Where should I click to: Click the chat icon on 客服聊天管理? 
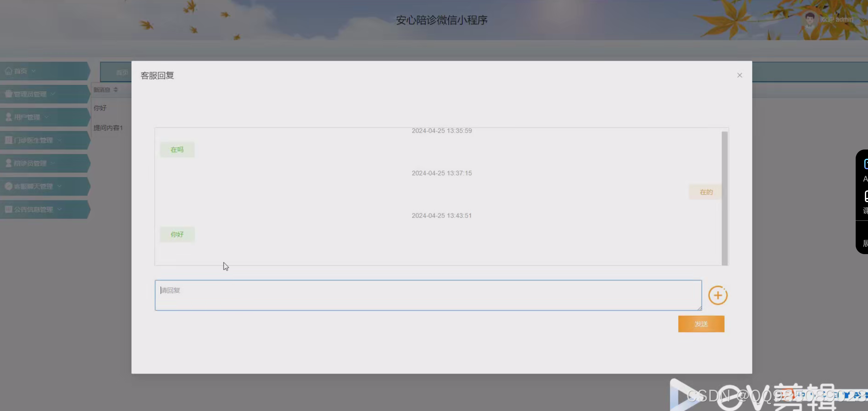click(8, 186)
